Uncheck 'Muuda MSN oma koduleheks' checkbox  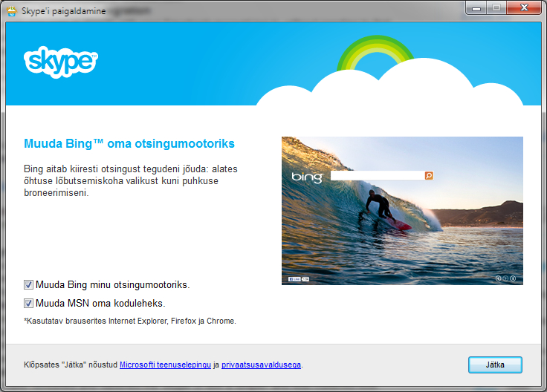(x=28, y=303)
